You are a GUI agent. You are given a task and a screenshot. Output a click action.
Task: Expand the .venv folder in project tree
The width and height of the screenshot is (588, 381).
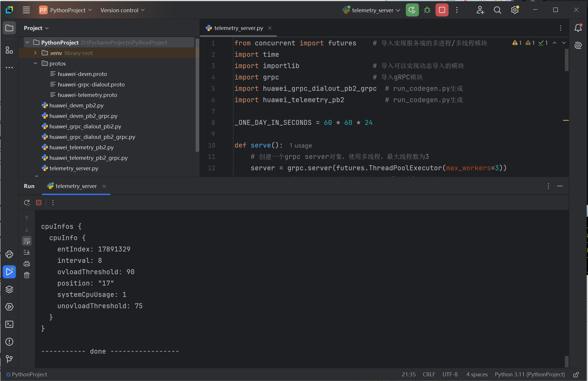pyautogui.click(x=35, y=53)
